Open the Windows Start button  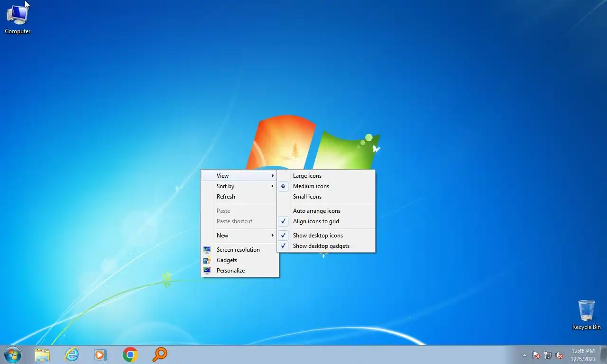13,355
